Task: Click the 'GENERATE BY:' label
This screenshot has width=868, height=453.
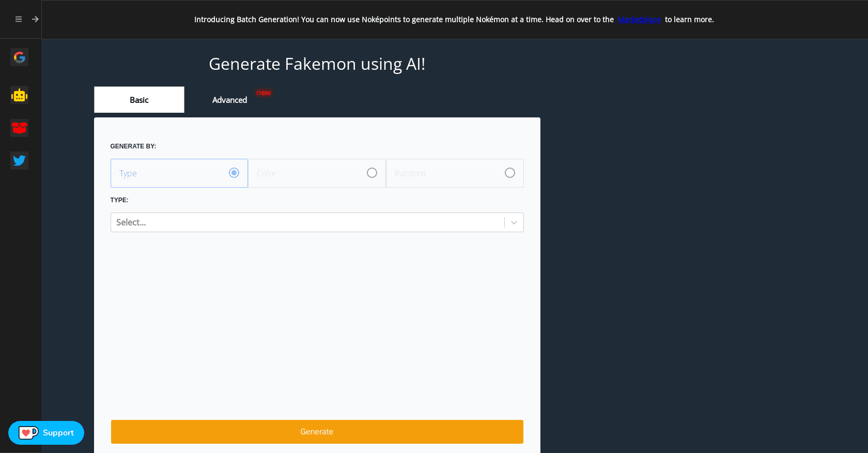Action: tap(133, 146)
